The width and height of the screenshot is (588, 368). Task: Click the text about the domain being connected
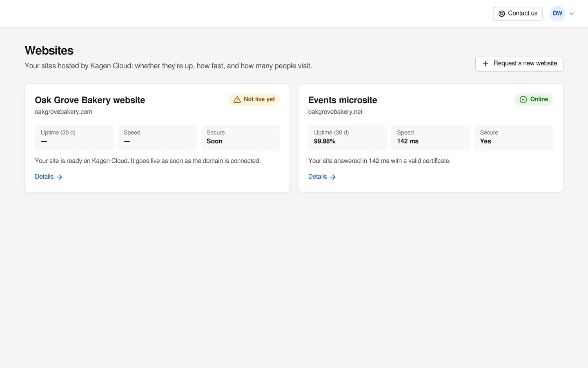[148, 161]
